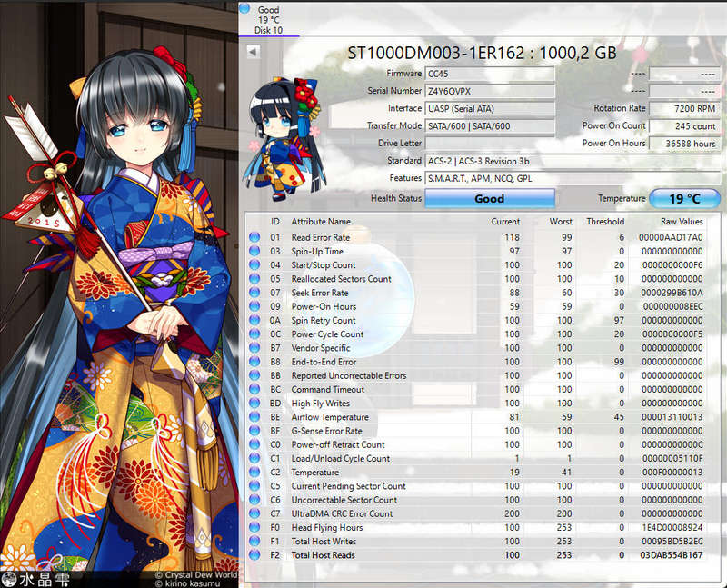Click the Good health status button
727x588 pixels.
[490, 198]
